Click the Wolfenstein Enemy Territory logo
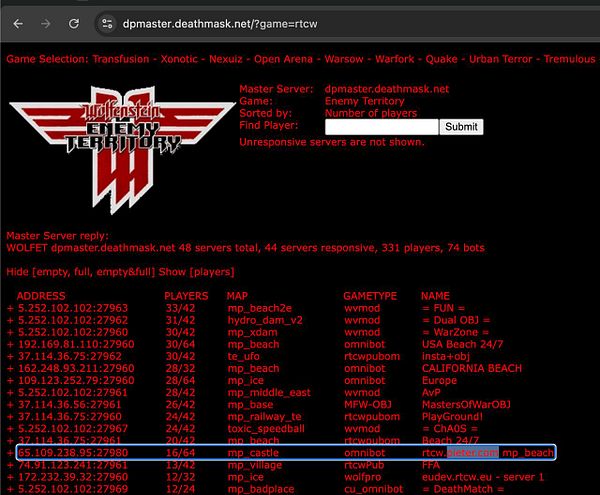Image resolution: width=600 pixels, height=495 pixels. click(x=122, y=149)
